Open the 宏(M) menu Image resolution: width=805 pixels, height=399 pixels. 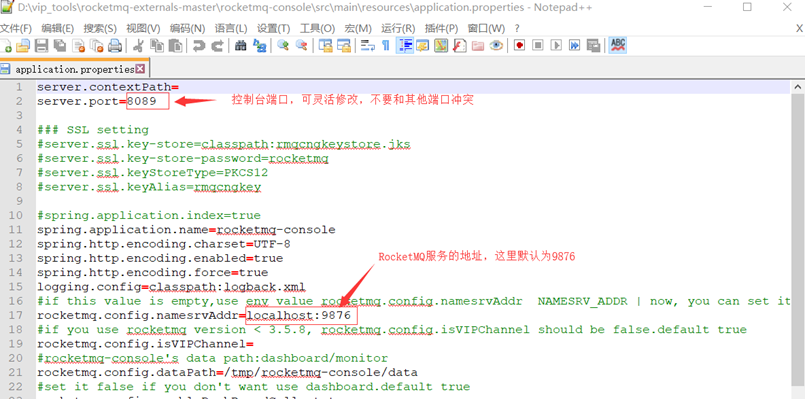(x=358, y=28)
